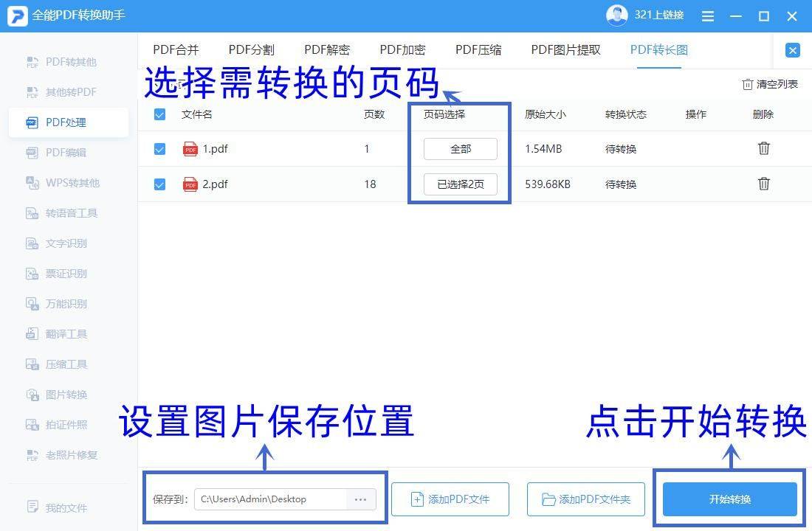Switch to the PDF解密 tab

coord(327,49)
